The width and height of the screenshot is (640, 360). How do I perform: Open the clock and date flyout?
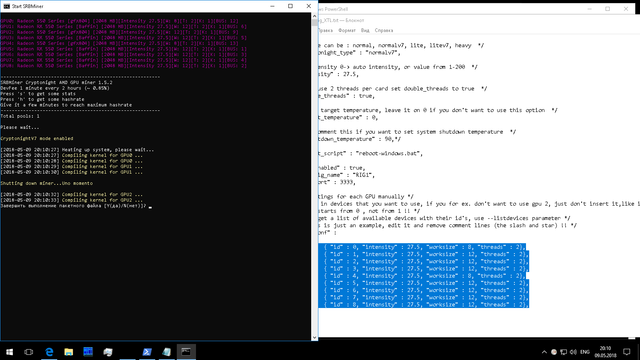click(x=605, y=352)
